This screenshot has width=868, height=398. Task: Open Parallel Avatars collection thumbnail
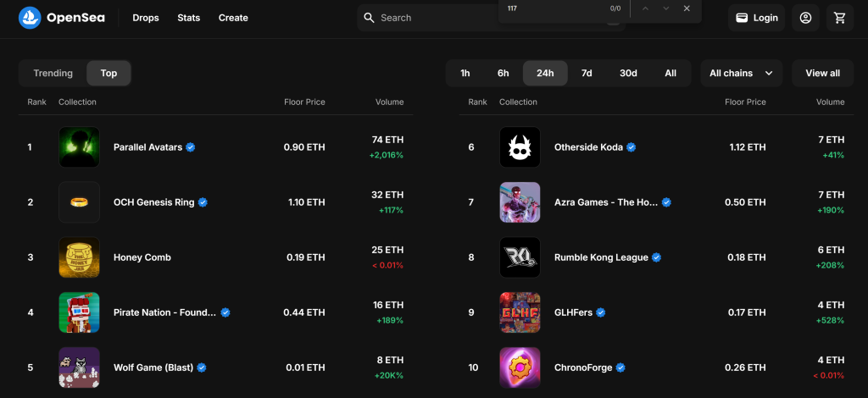click(79, 147)
